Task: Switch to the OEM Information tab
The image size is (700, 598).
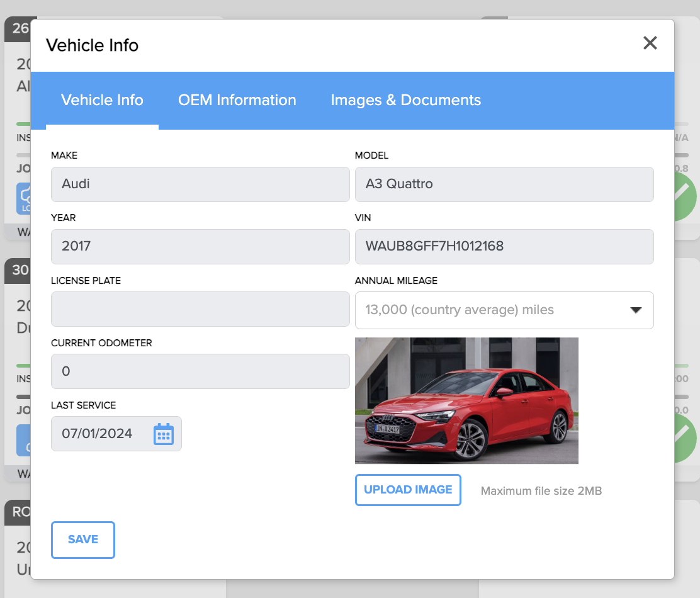Action: point(237,100)
